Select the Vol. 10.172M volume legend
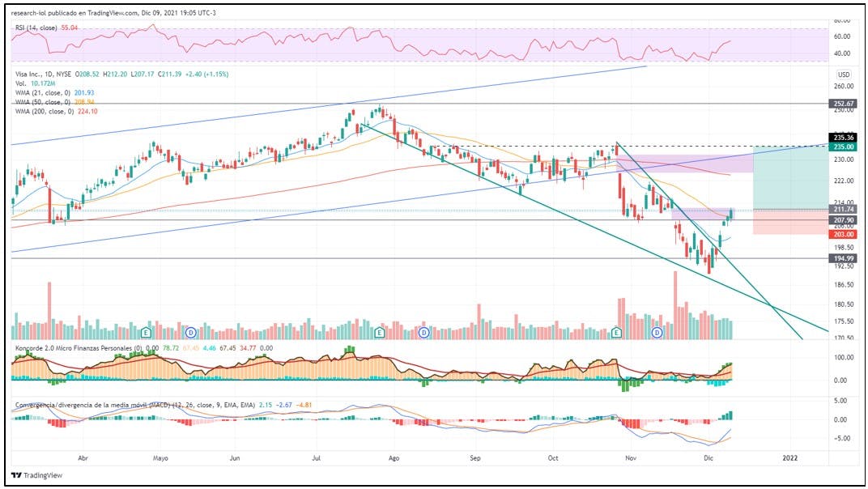 (35, 83)
